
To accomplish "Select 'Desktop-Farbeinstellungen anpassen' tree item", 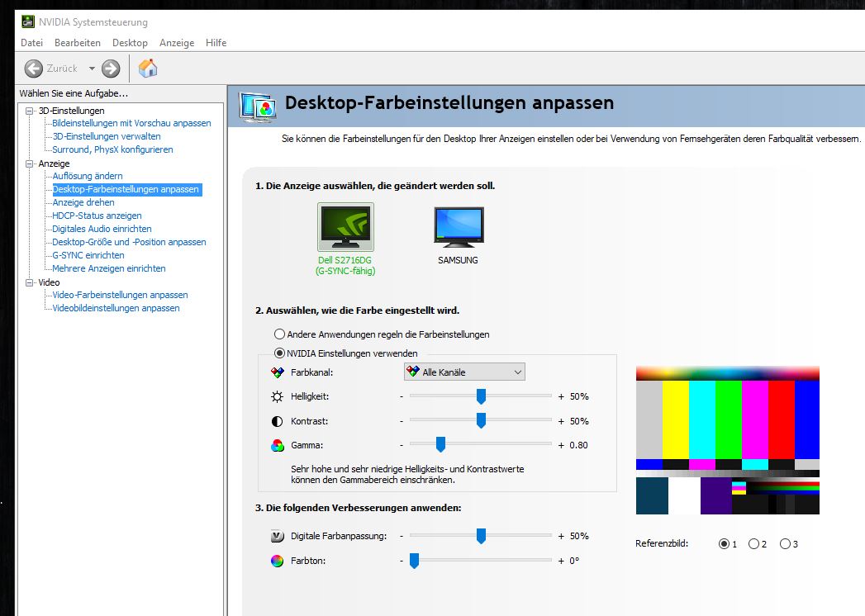I will [x=127, y=189].
